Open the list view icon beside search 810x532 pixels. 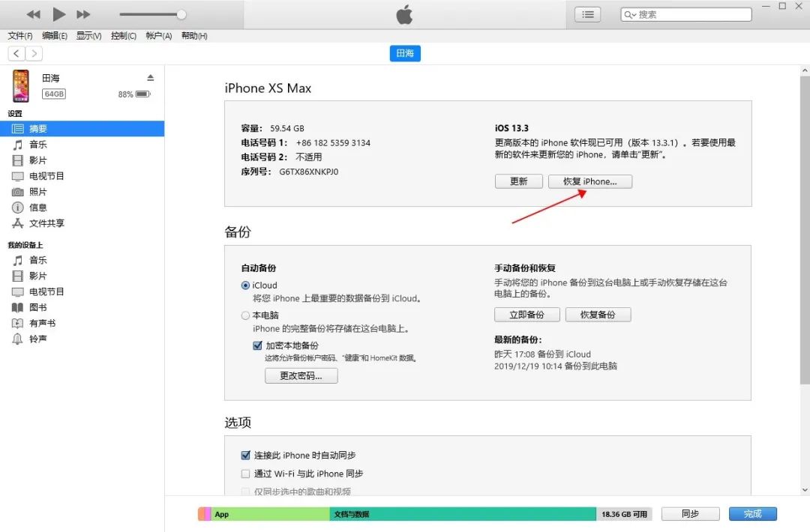pyautogui.click(x=588, y=14)
